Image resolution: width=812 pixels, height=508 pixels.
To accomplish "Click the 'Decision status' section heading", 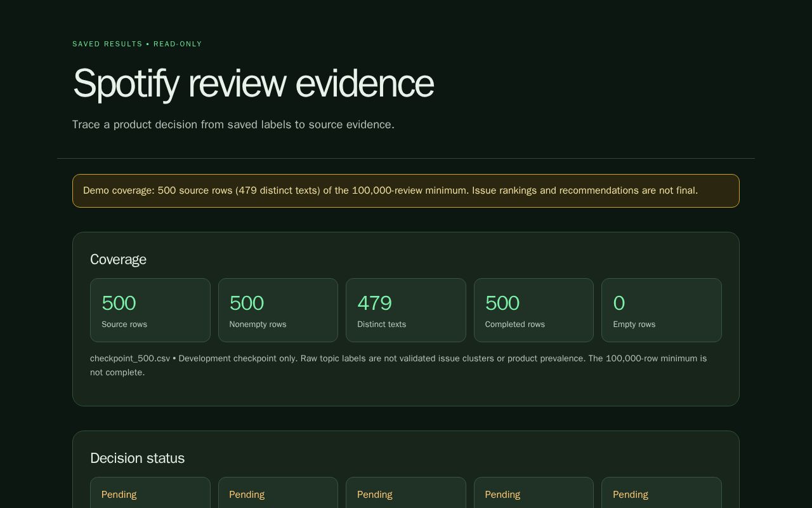I will (137, 458).
